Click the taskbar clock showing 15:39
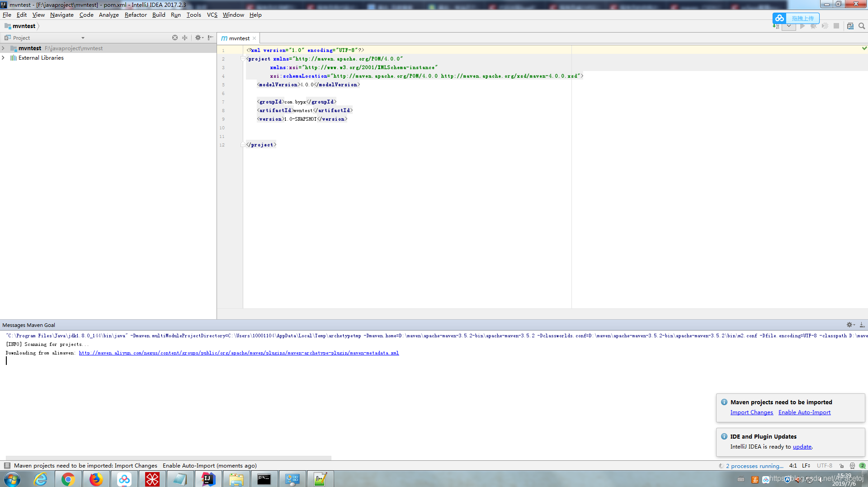Image resolution: width=868 pixels, height=487 pixels. [x=844, y=479]
